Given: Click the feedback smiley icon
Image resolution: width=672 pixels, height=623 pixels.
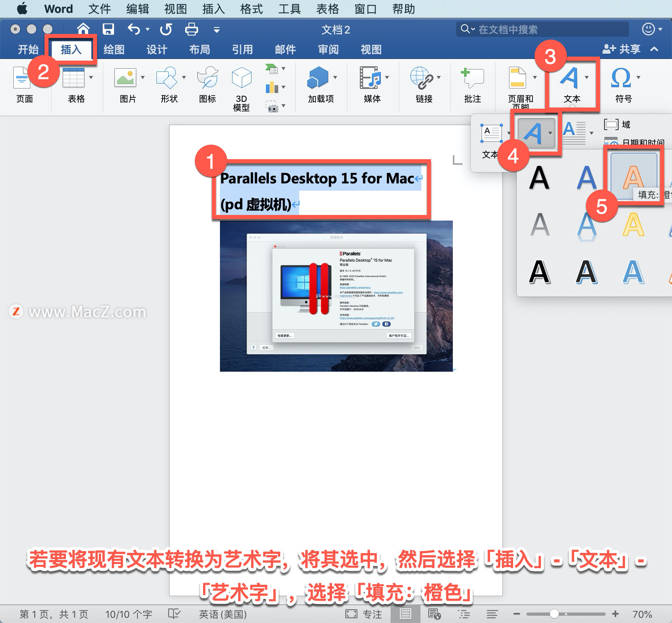Looking at the screenshot, I should coord(648,29).
